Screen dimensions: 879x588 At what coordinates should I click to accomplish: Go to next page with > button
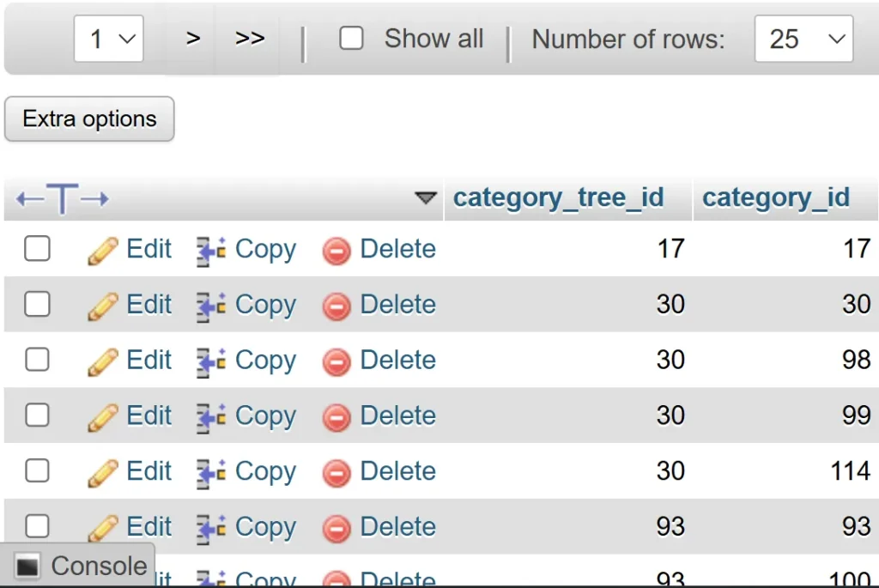tap(193, 39)
